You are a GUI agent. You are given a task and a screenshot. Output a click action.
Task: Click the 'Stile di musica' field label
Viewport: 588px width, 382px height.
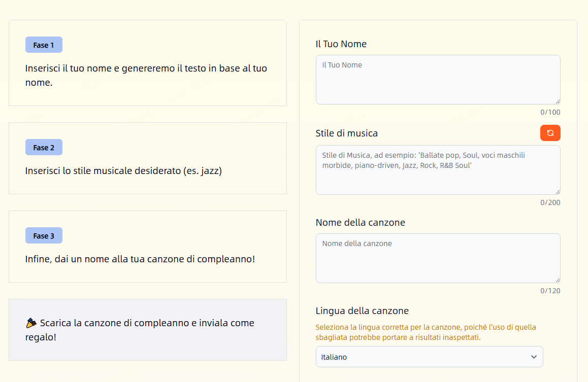click(x=346, y=133)
